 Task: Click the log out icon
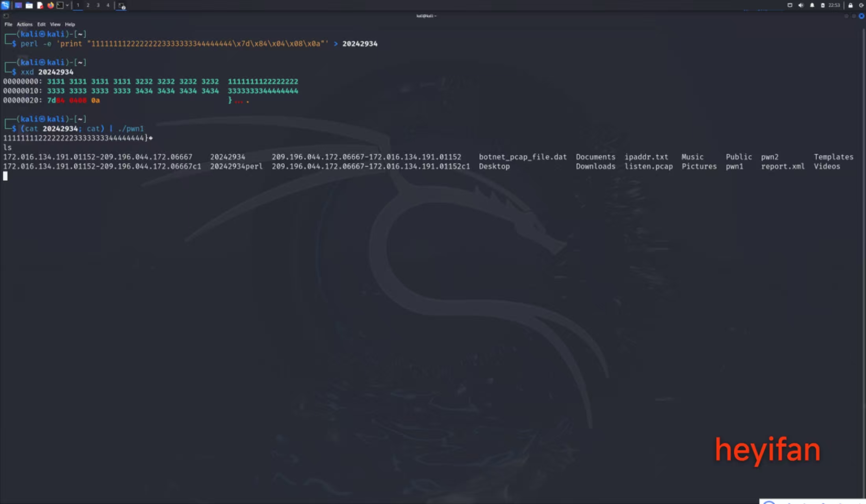click(861, 5)
